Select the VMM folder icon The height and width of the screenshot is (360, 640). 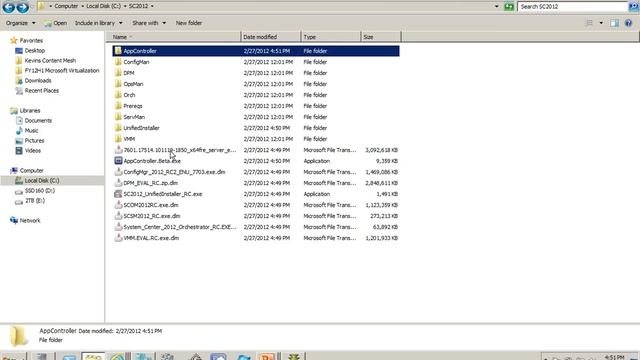[118, 139]
